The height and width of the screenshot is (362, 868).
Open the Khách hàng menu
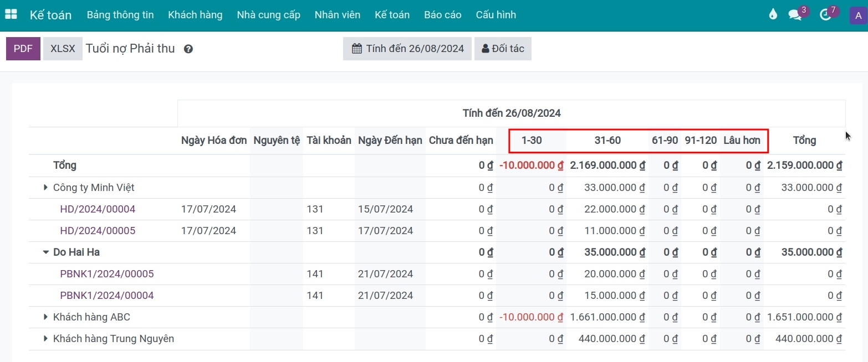195,15
